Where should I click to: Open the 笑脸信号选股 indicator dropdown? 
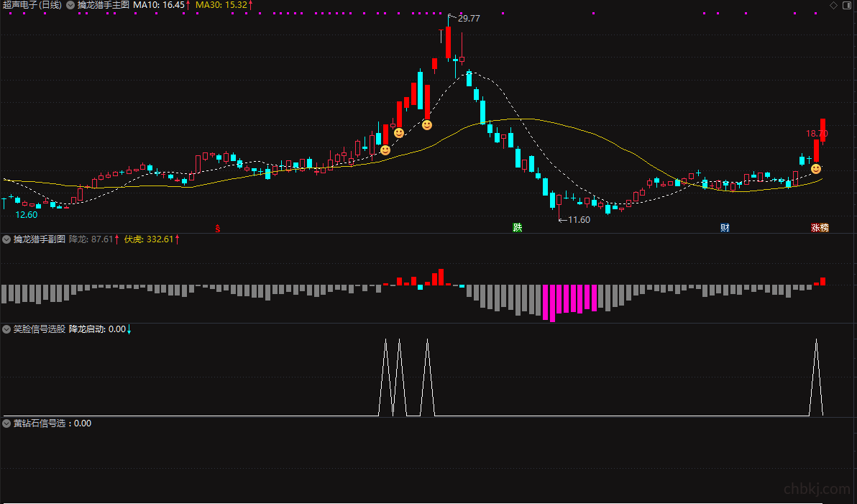(6, 329)
